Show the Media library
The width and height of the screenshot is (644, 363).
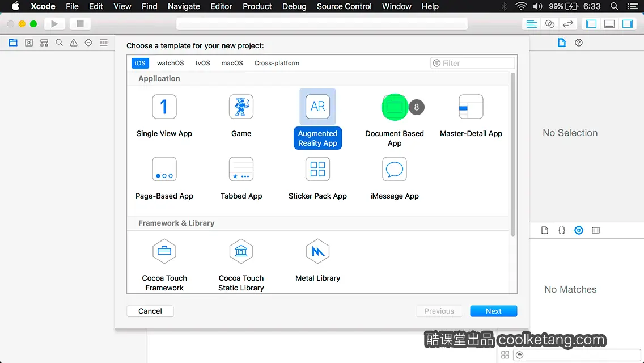pos(596,230)
